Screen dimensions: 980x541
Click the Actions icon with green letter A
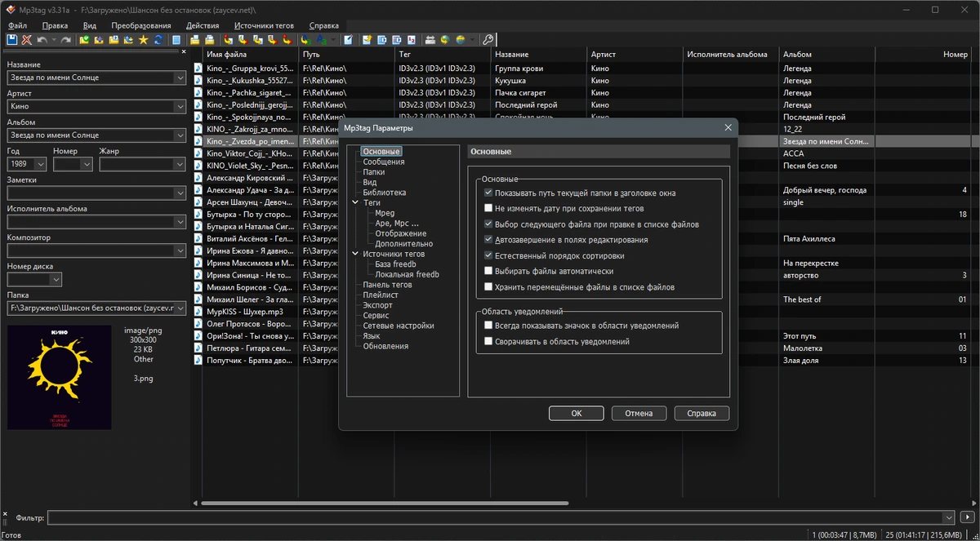point(306,39)
